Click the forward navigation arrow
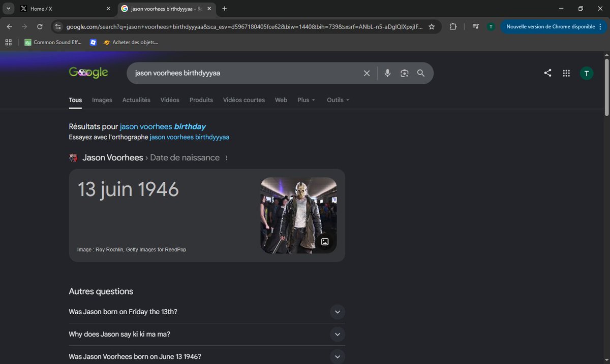This screenshot has width=610, height=364. click(24, 26)
